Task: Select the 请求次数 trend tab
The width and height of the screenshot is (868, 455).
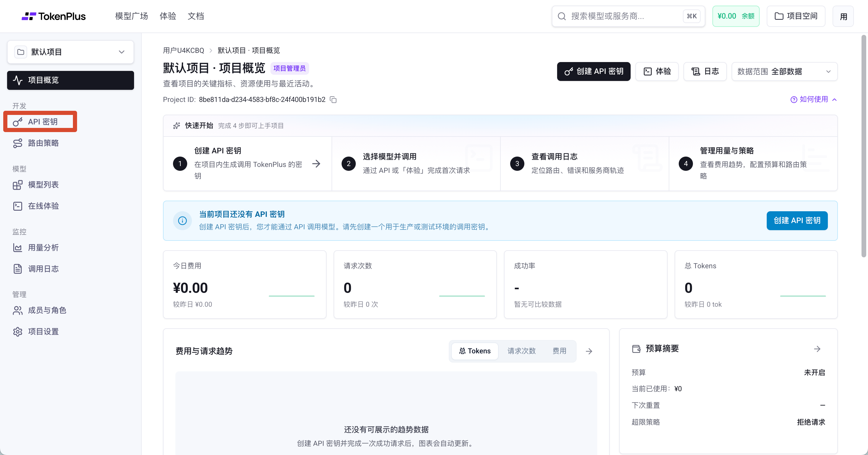Action: (x=521, y=351)
